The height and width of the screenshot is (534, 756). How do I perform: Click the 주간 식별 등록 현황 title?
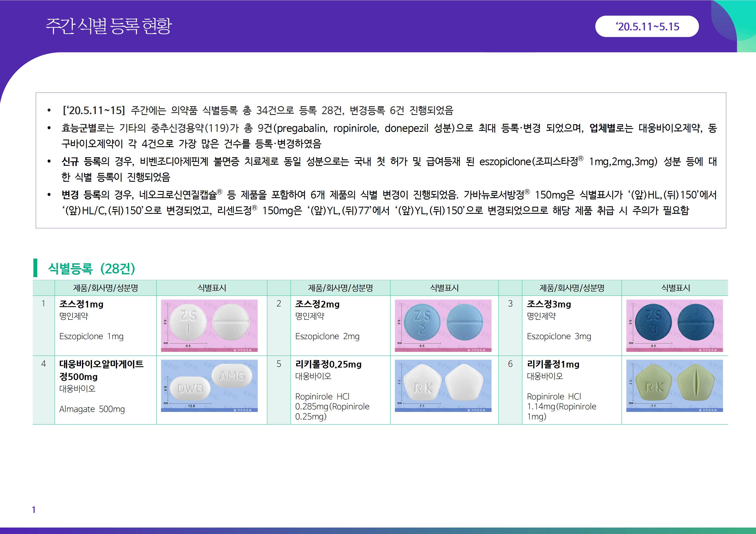109,26
